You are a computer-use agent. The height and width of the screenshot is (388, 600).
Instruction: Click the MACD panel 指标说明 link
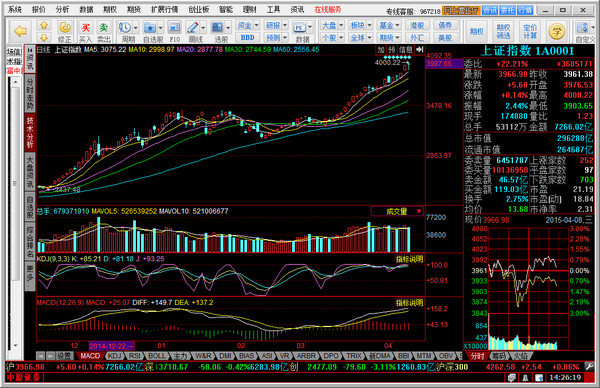click(x=409, y=303)
